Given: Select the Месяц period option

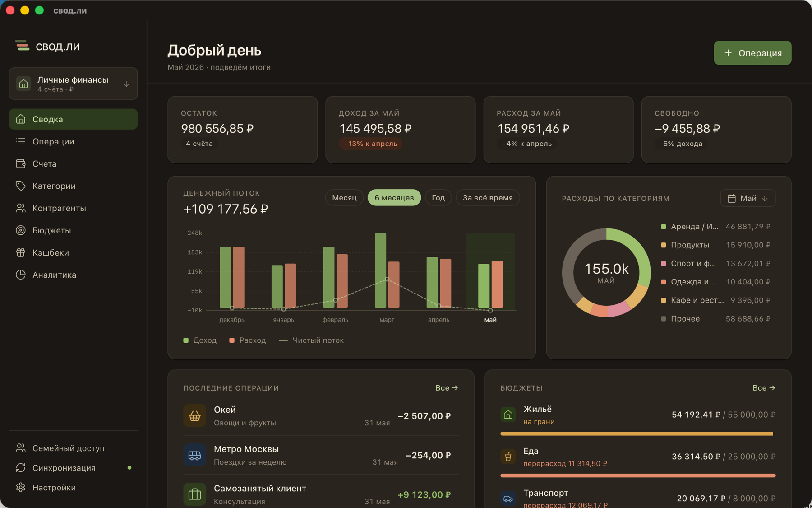Looking at the screenshot, I should pos(344,198).
